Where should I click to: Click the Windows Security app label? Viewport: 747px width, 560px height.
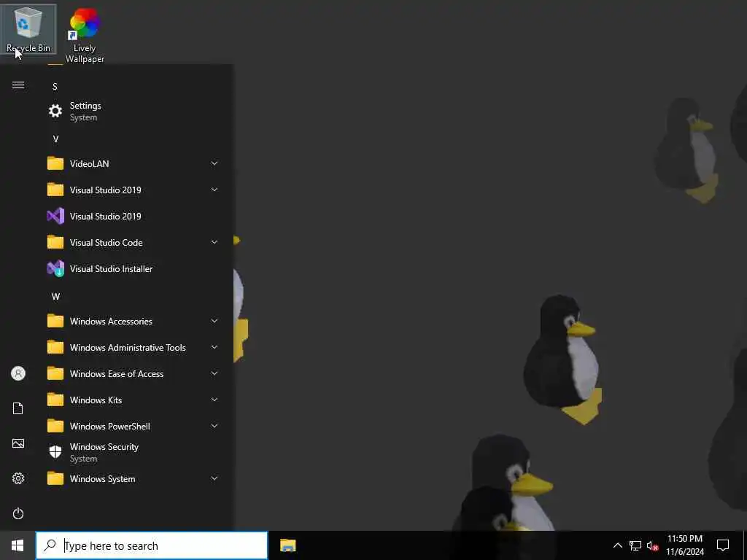(x=104, y=447)
